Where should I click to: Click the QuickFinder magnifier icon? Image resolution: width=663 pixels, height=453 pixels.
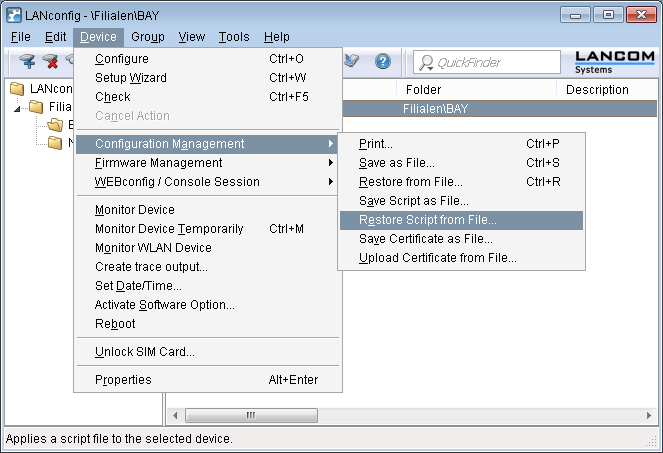click(x=427, y=62)
